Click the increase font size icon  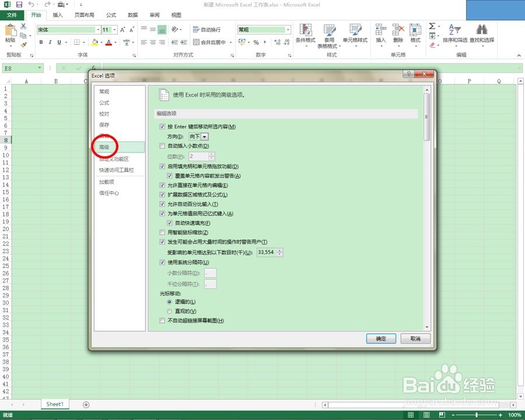pos(123,30)
